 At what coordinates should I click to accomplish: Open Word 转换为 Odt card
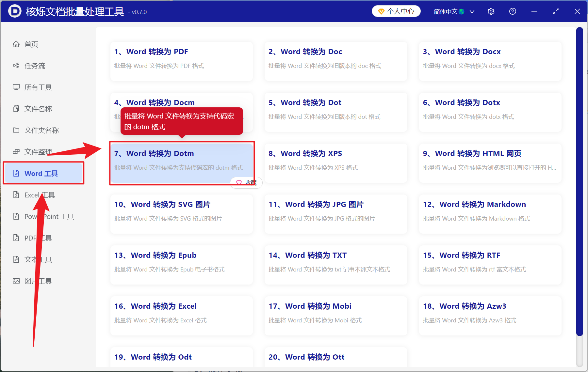(182, 357)
